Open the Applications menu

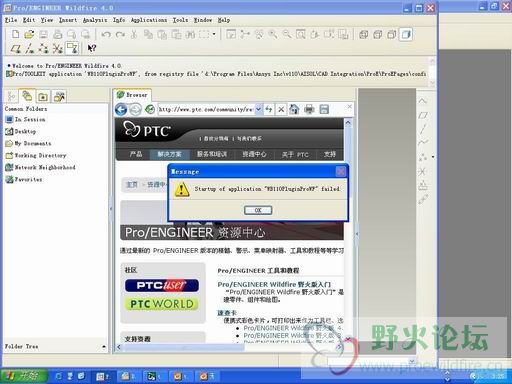tap(149, 20)
